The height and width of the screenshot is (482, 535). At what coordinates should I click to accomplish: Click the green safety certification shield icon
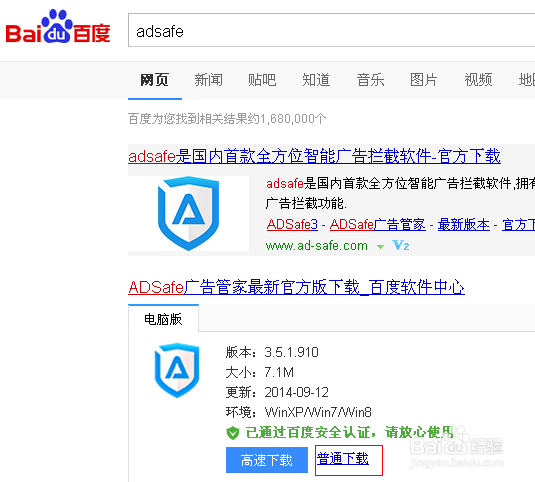click(x=233, y=433)
